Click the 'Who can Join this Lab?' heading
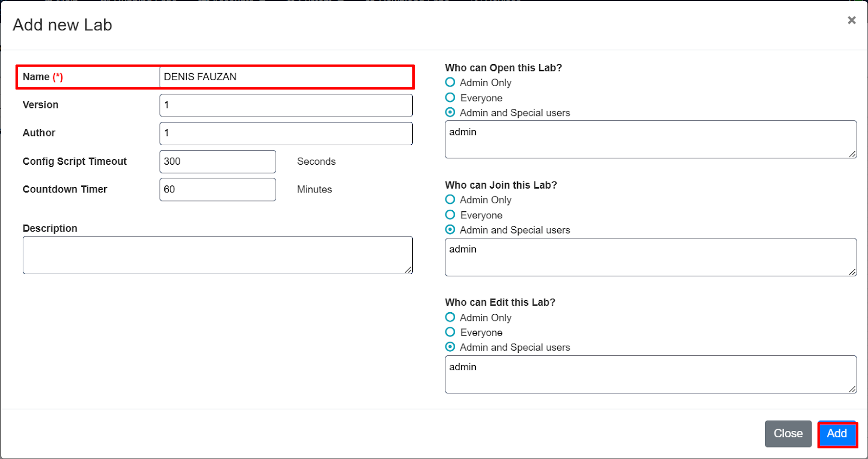 501,185
